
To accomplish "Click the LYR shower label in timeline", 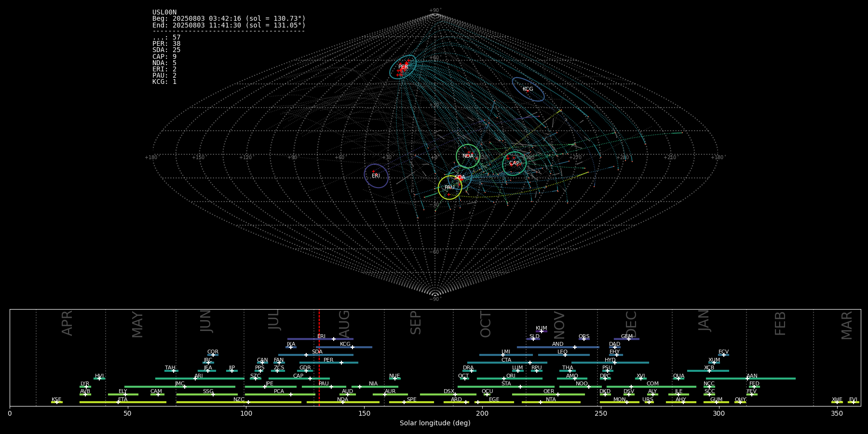I will coord(85,384).
